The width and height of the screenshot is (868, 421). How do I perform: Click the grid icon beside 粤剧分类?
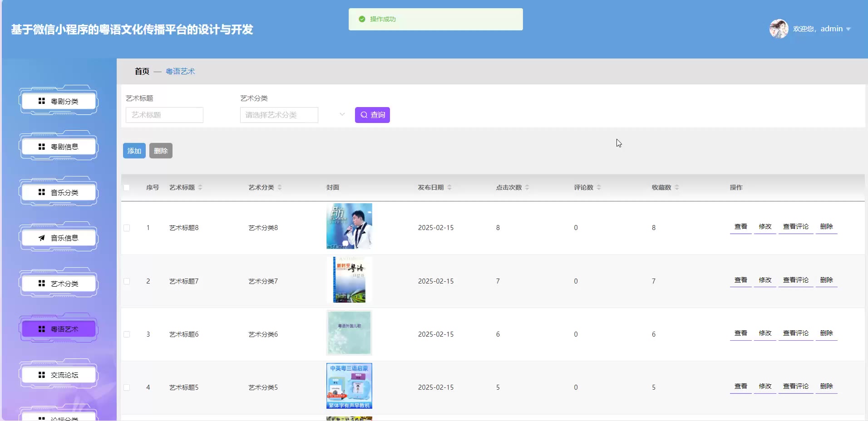pyautogui.click(x=42, y=101)
